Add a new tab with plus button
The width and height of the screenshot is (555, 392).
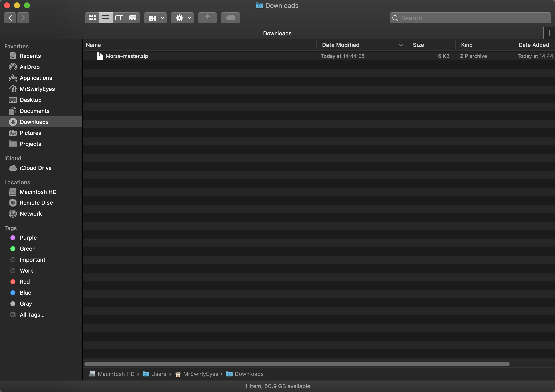549,33
